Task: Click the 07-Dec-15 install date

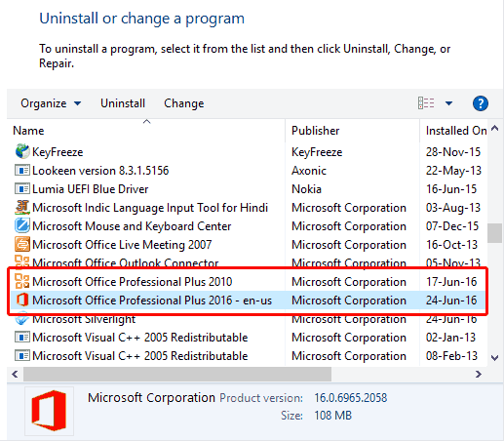Action: pyautogui.click(x=452, y=226)
